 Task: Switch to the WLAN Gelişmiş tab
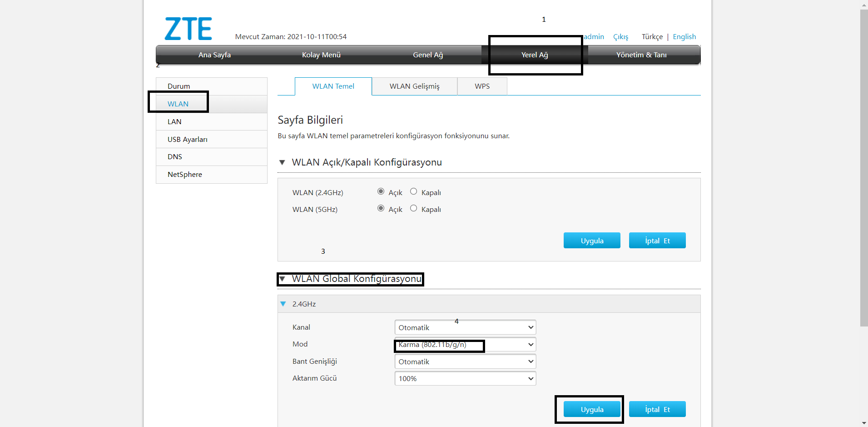(x=414, y=86)
